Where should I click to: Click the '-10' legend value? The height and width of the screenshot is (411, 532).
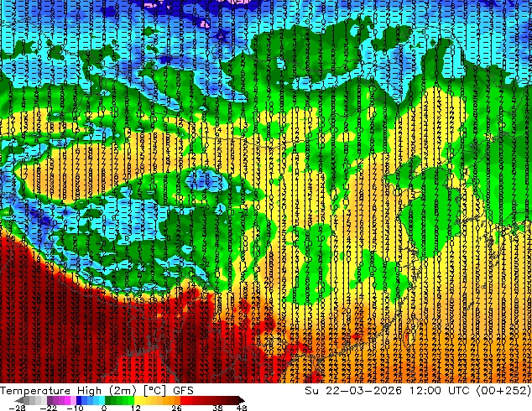click(75, 408)
